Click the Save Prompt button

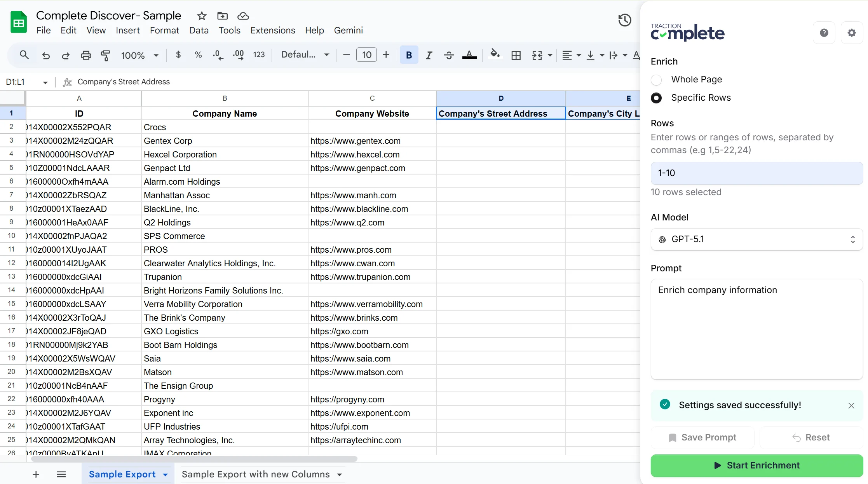pos(702,438)
